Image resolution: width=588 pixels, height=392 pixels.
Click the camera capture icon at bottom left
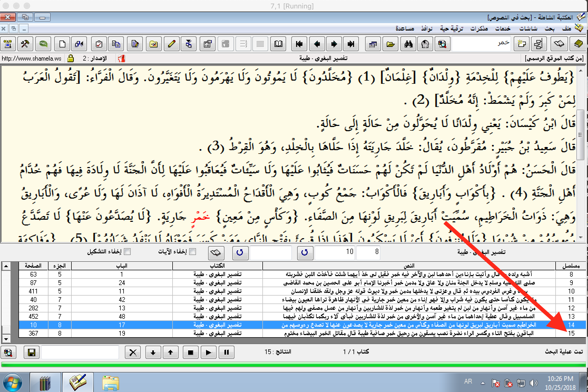[8, 352]
